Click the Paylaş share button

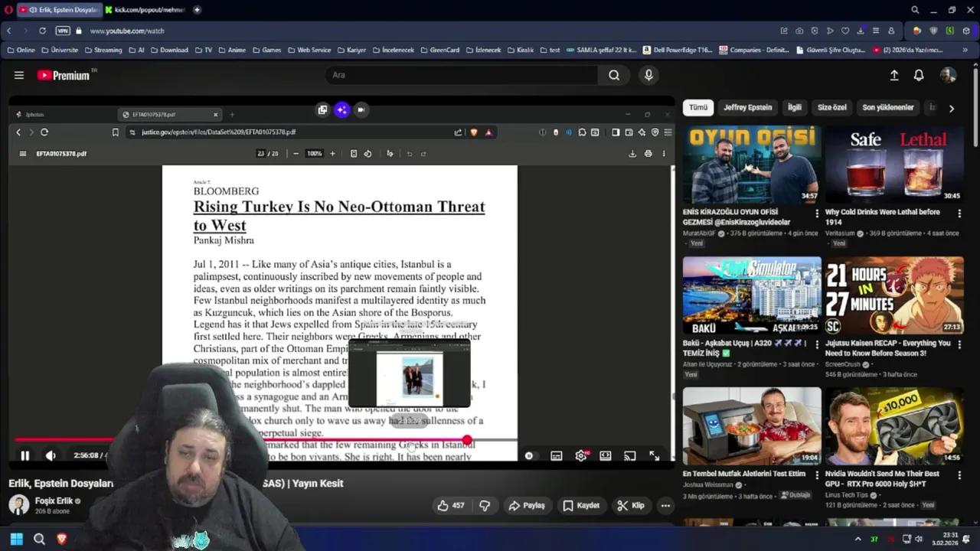[527, 506]
